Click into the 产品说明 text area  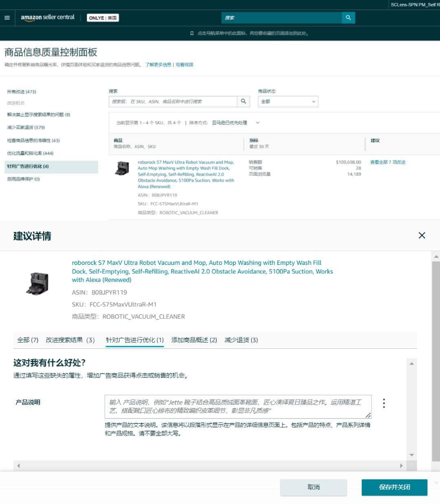coord(238,407)
